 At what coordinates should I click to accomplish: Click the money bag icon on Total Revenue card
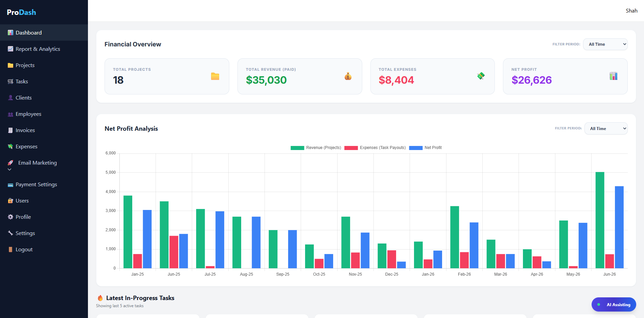348,76
